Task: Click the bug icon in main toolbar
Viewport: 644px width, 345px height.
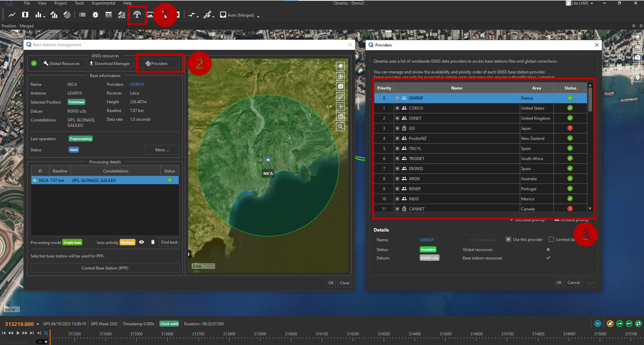Action: click(x=95, y=15)
